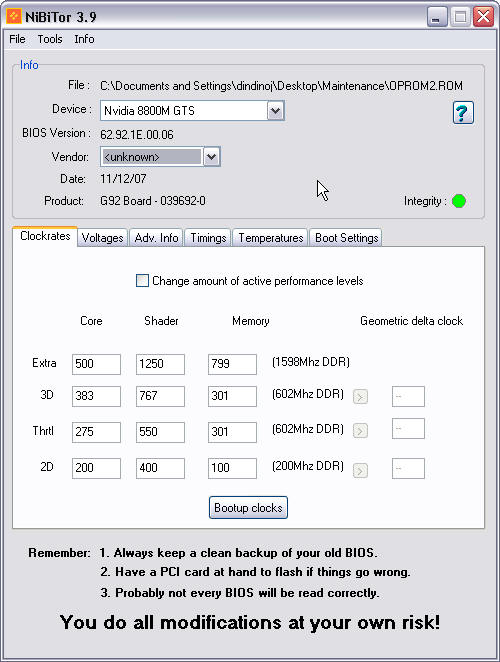Click the Thrtl Shader field showing 550
Image resolution: width=500 pixels, height=662 pixels.
click(x=160, y=432)
